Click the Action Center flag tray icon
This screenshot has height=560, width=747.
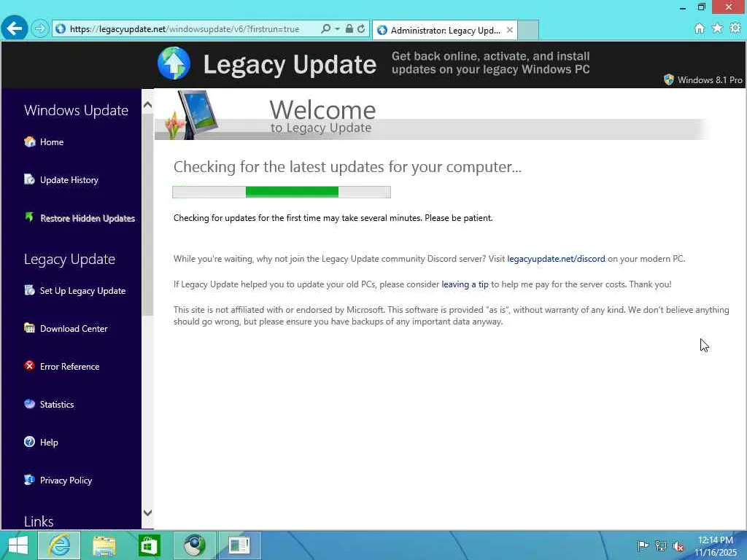(x=643, y=545)
